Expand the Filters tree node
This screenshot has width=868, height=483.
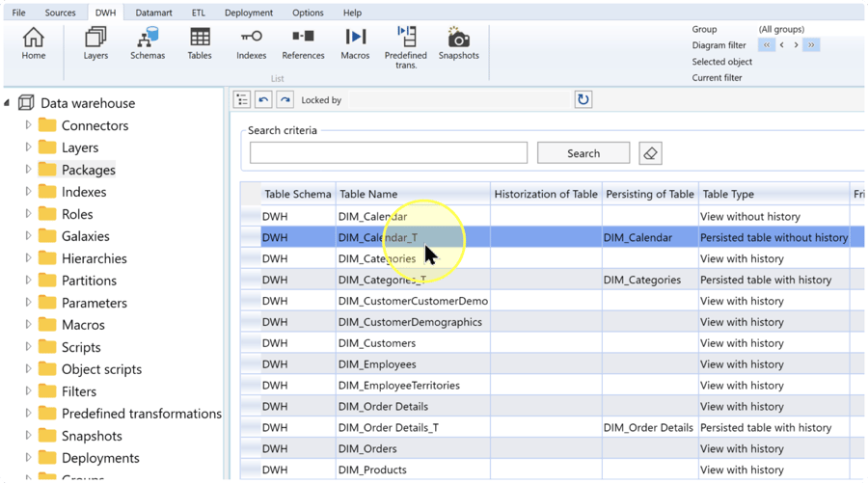click(28, 390)
